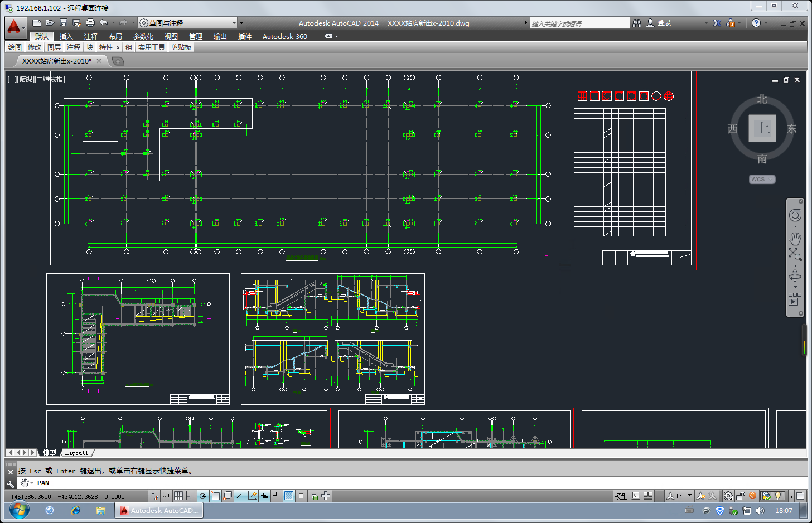The height and width of the screenshot is (523, 812).
Task: Switch to the 视图 ribbon tab
Action: pos(171,36)
